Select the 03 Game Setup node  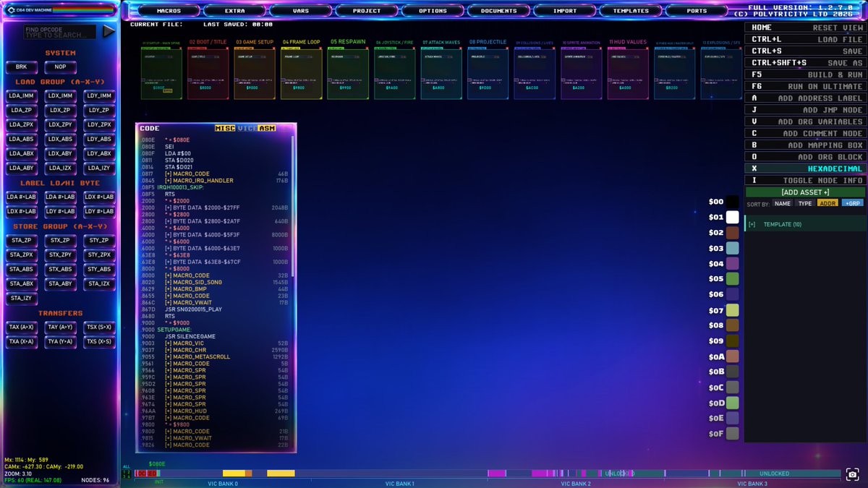point(254,73)
